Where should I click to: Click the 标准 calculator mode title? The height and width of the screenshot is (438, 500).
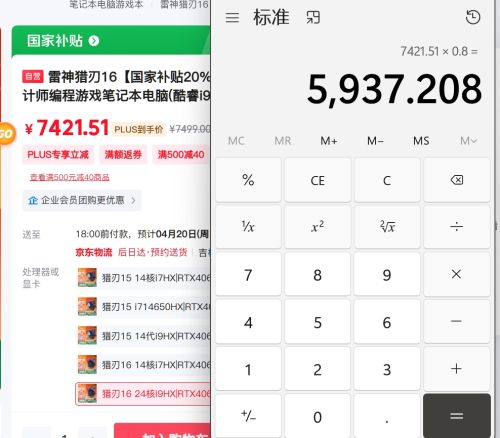[x=271, y=17]
